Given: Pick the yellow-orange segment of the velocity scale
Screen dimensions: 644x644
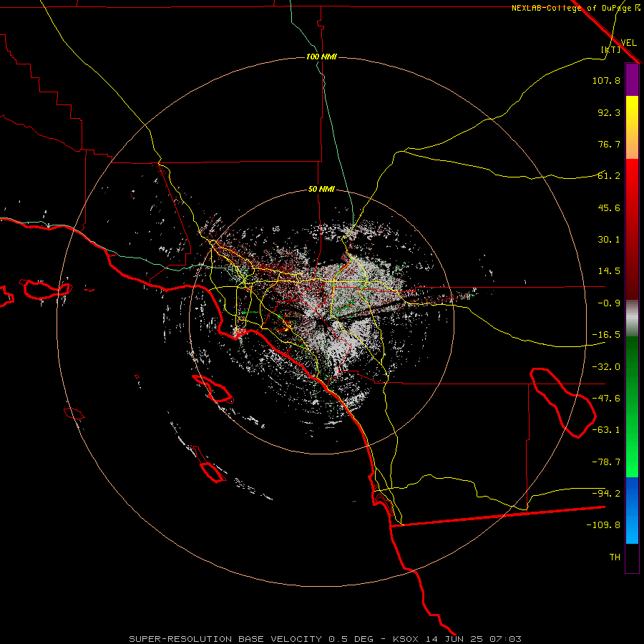Looking at the screenshot, I should click(632, 127).
